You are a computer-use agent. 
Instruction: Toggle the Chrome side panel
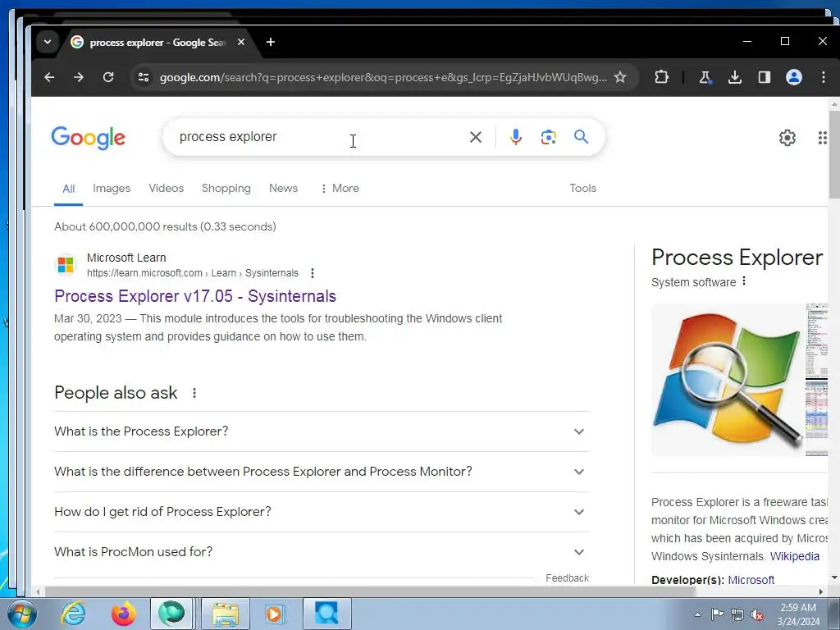[765, 77]
